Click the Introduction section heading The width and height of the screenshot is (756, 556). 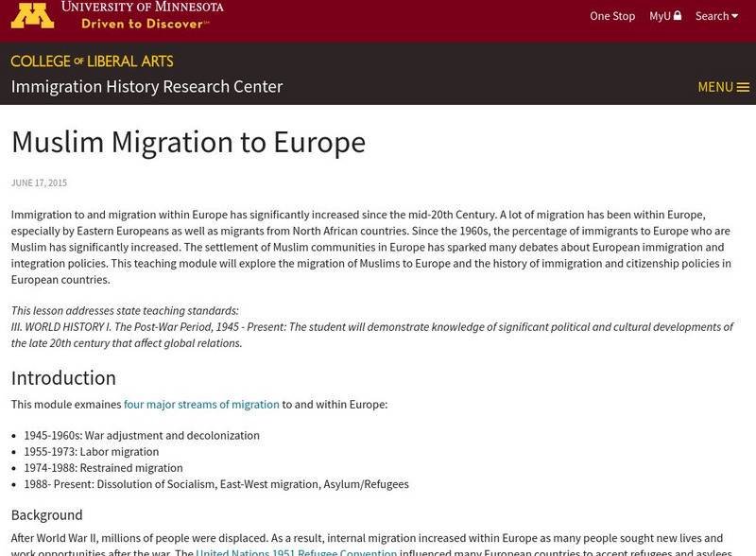pos(62,377)
